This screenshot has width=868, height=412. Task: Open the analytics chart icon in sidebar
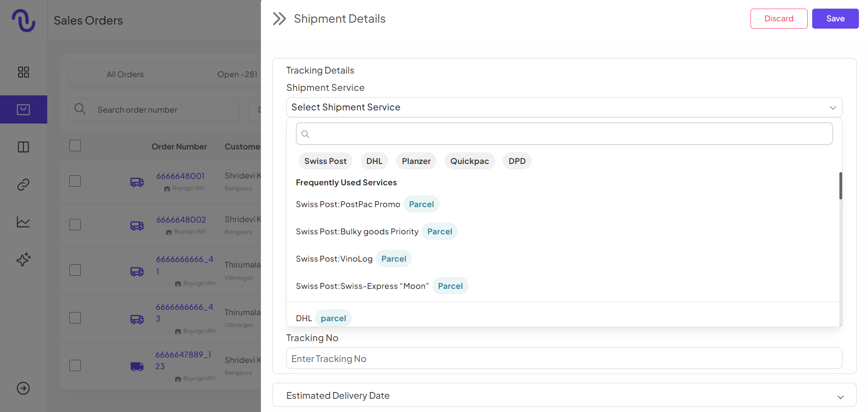pyautogui.click(x=23, y=222)
